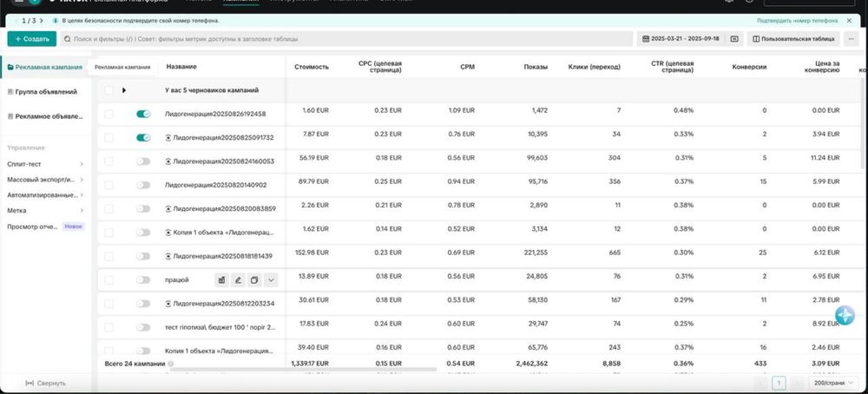The width and height of the screenshot is (868, 394).
Task: Click the edit pencil for працой campaign
Action: [x=238, y=280]
